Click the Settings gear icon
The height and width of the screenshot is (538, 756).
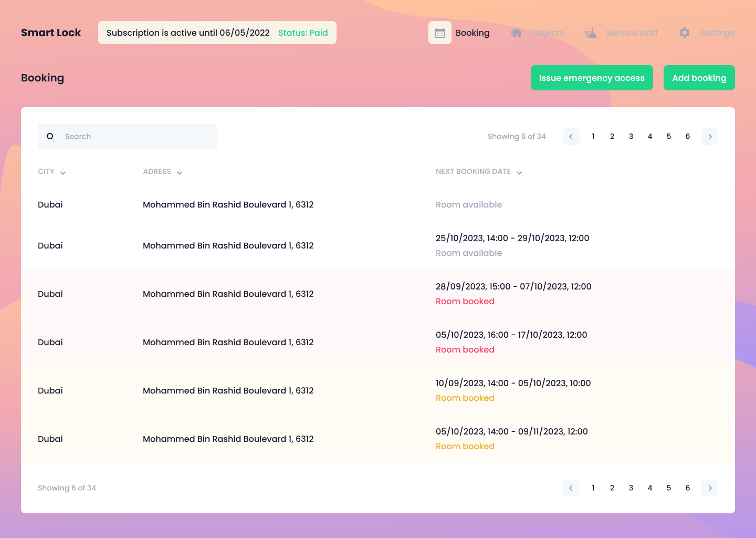click(685, 33)
